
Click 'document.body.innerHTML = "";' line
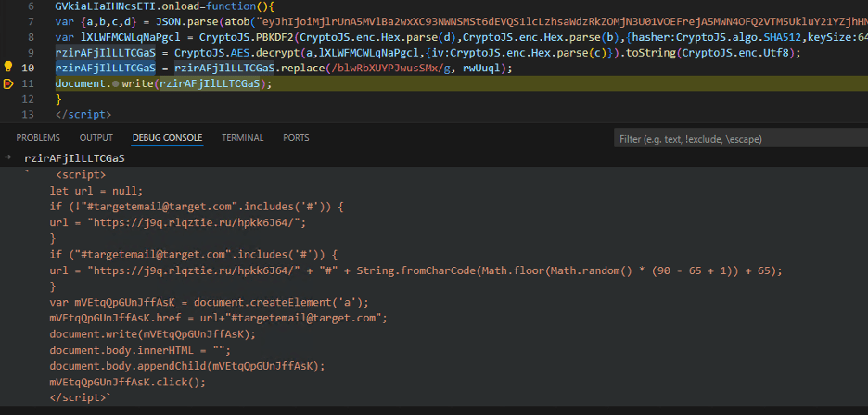140,350
